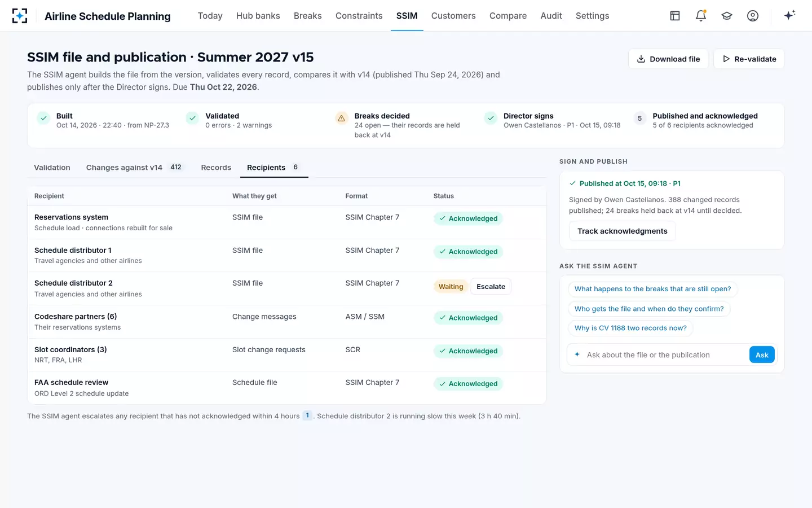
Task: Open the graduation cap learning icon
Action: coord(727,16)
